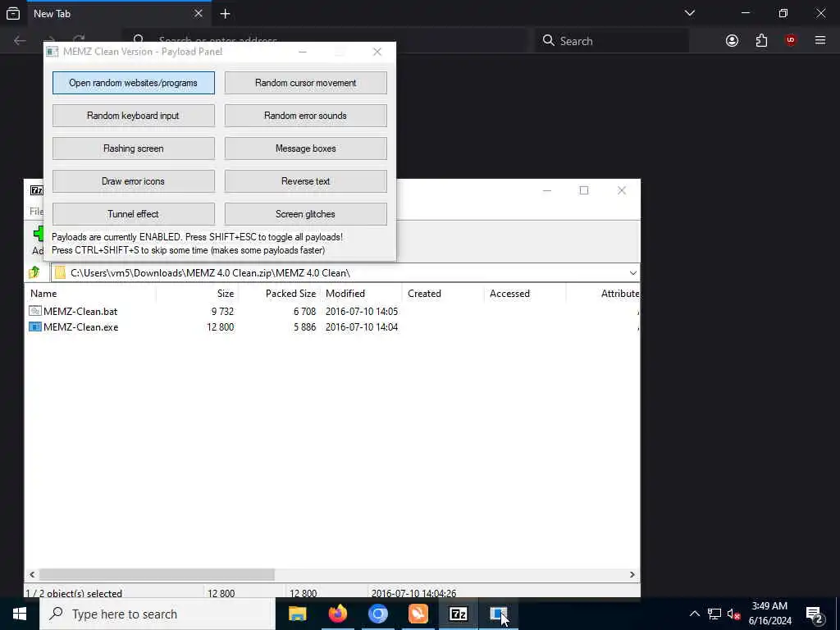Viewport: 840px width, 630px height.
Task: Minimize the MEMZ Payload Panel window
Action: click(x=303, y=52)
